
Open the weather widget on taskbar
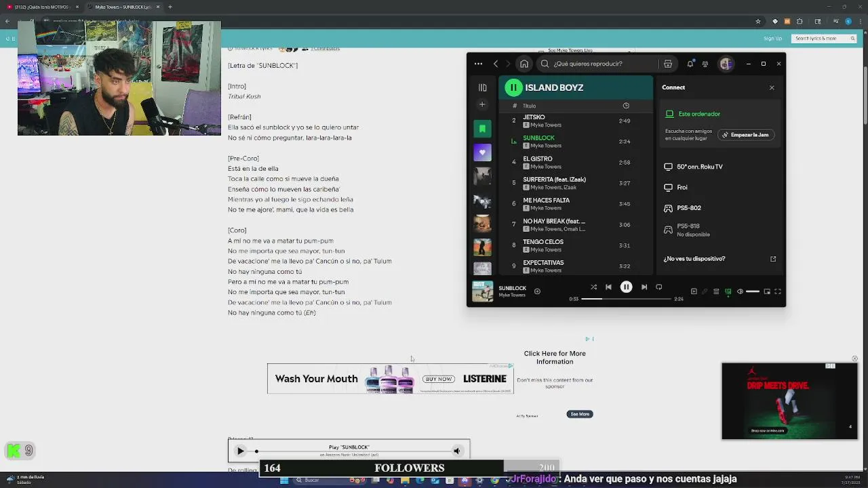(27, 479)
